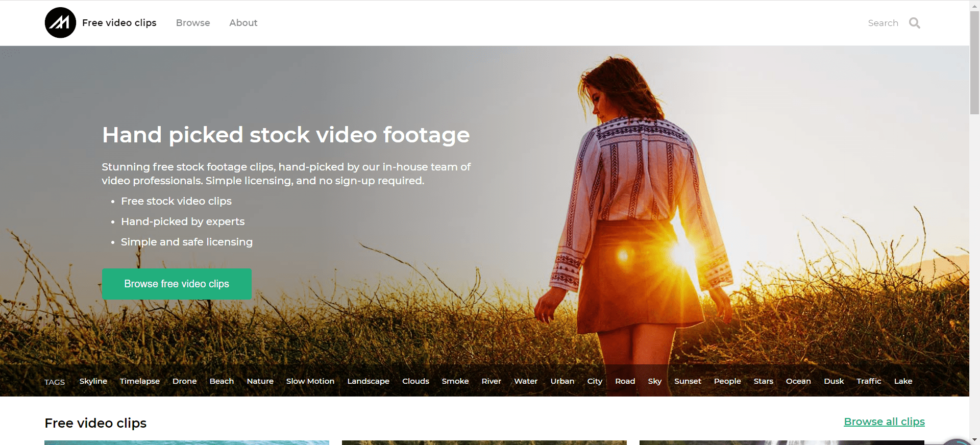Select the Road tag
Viewport: 980px width, 445px height.
(x=625, y=381)
